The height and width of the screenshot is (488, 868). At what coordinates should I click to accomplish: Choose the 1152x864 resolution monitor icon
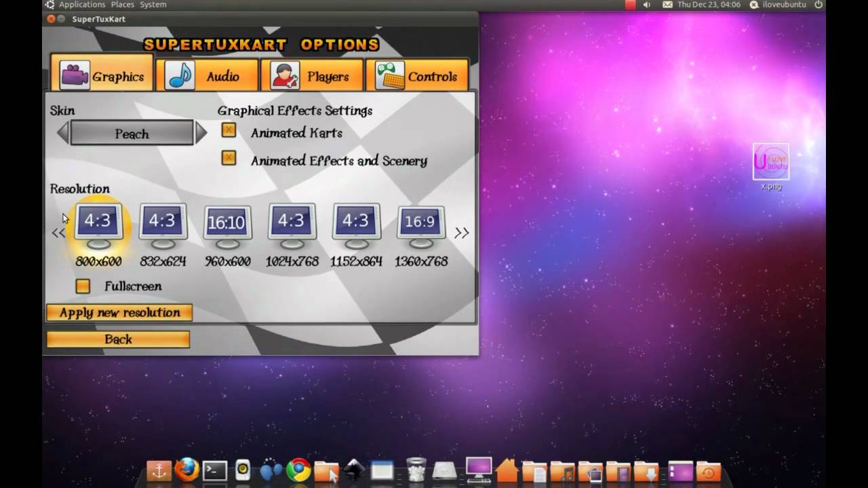click(x=356, y=226)
